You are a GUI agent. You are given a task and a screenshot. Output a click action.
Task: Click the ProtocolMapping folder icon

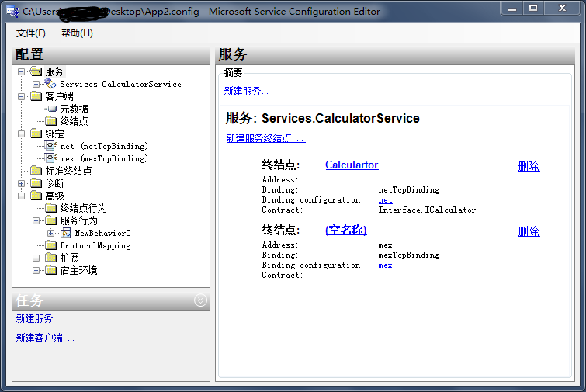pyautogui.click(x=50, y=245)
